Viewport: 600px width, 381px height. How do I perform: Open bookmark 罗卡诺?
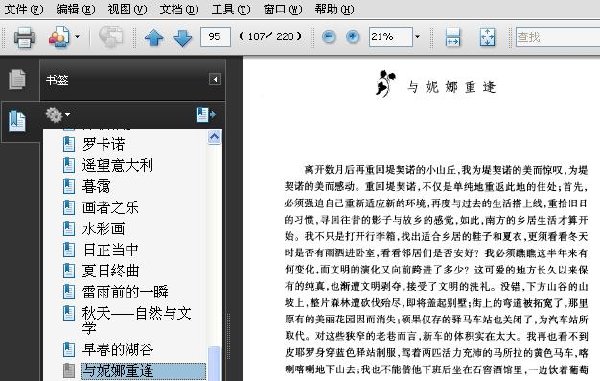point(103,144)
